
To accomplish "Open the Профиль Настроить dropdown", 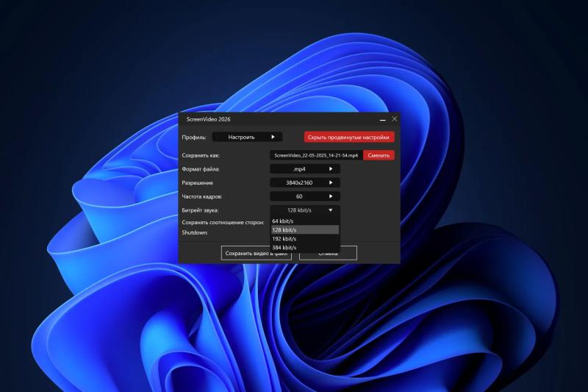I will coord(247,137).
